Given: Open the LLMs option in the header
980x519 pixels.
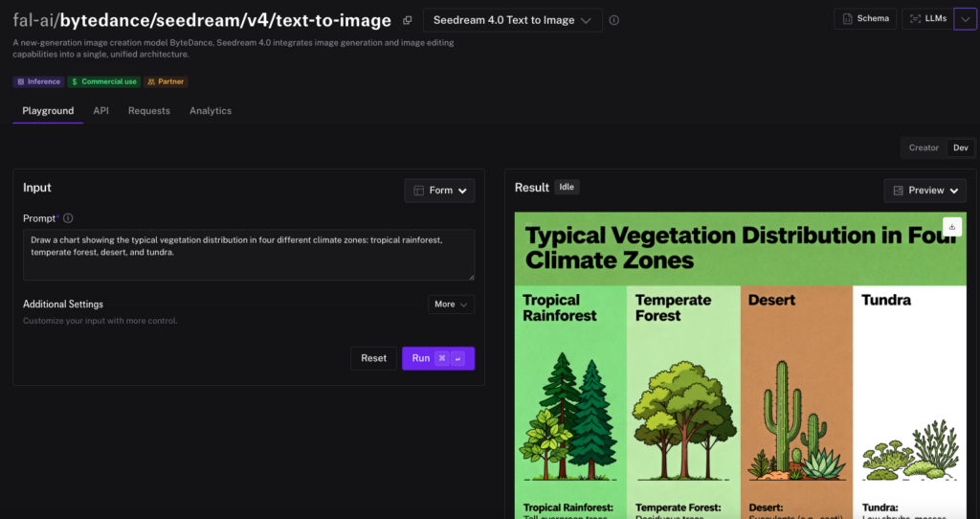Looking at the screenshot, I should click(927, 19).
